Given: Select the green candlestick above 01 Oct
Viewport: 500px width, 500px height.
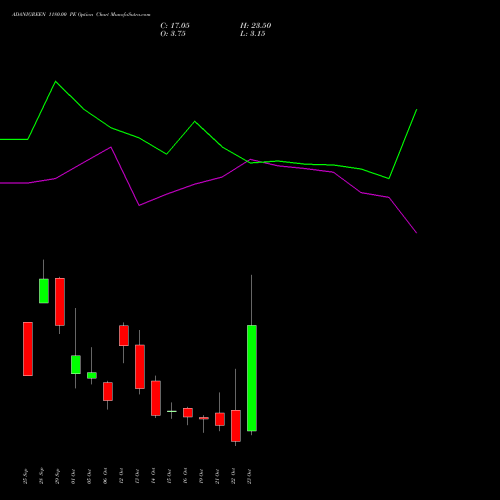Looking at the screenshot, I should coord(76,364).
